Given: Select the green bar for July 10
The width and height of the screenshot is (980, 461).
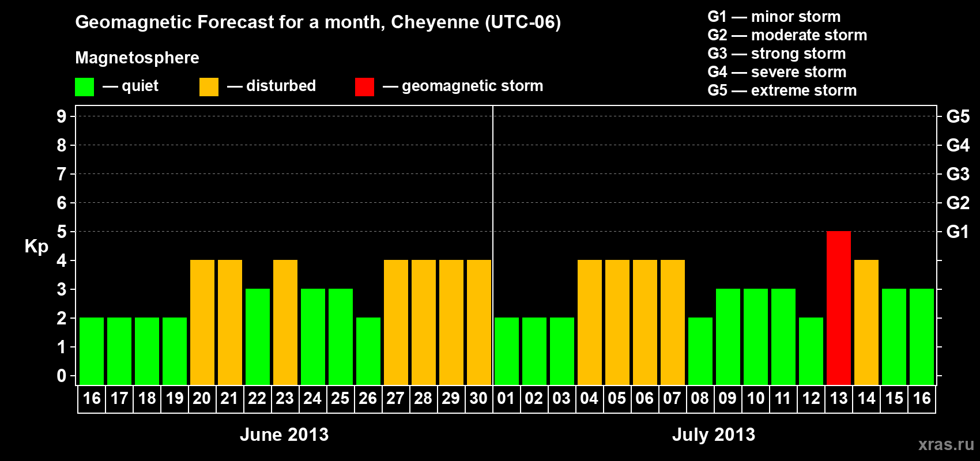Looking at the screenshot, I should tap(756, 337).
